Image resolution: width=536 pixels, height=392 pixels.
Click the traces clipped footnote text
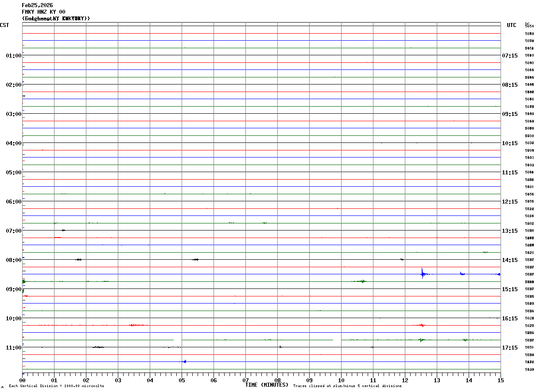pyautogui.click(x=347, y=386)
